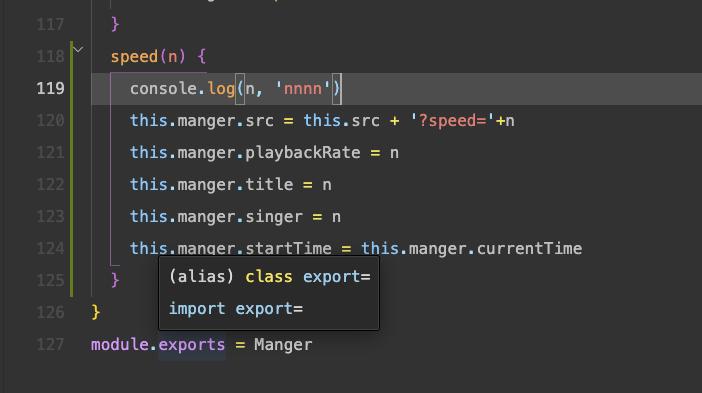The height and width of the screenshot is (393, 702).
Task: Click the green change marker beside line 122
Action: coord(72,184)
